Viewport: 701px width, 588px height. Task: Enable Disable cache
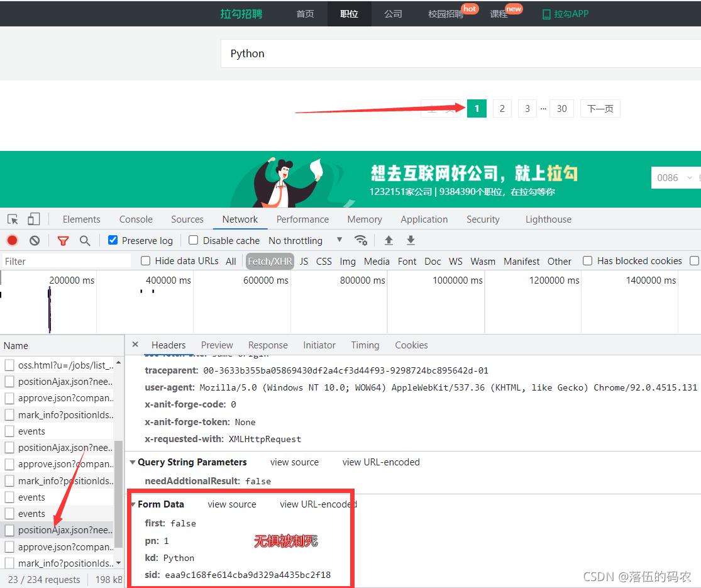193,240
